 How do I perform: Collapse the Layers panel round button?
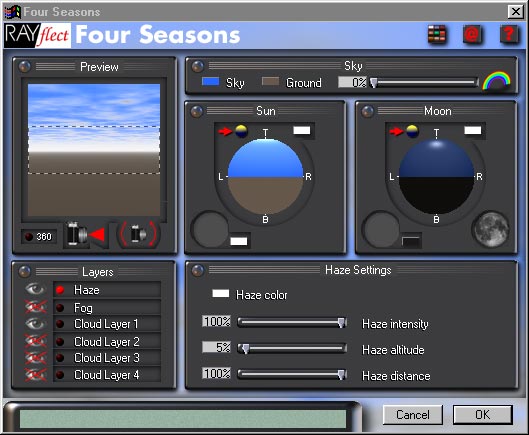[25, 271]
